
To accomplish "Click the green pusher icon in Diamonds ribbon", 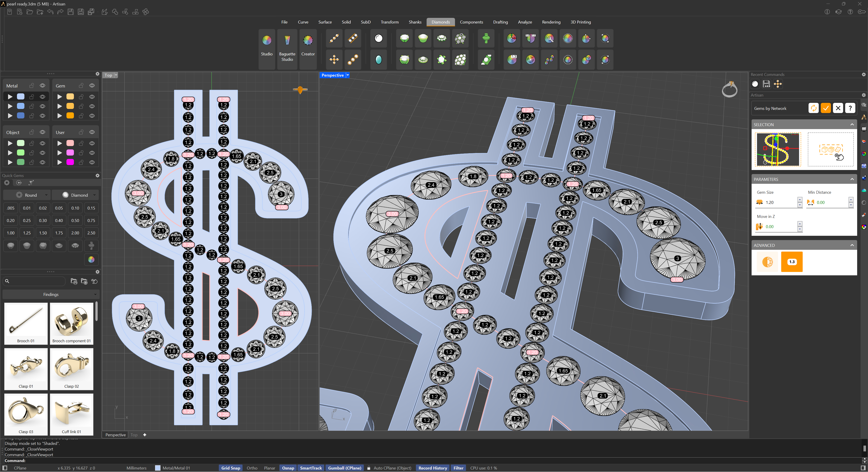I will (x=486, y=38).
